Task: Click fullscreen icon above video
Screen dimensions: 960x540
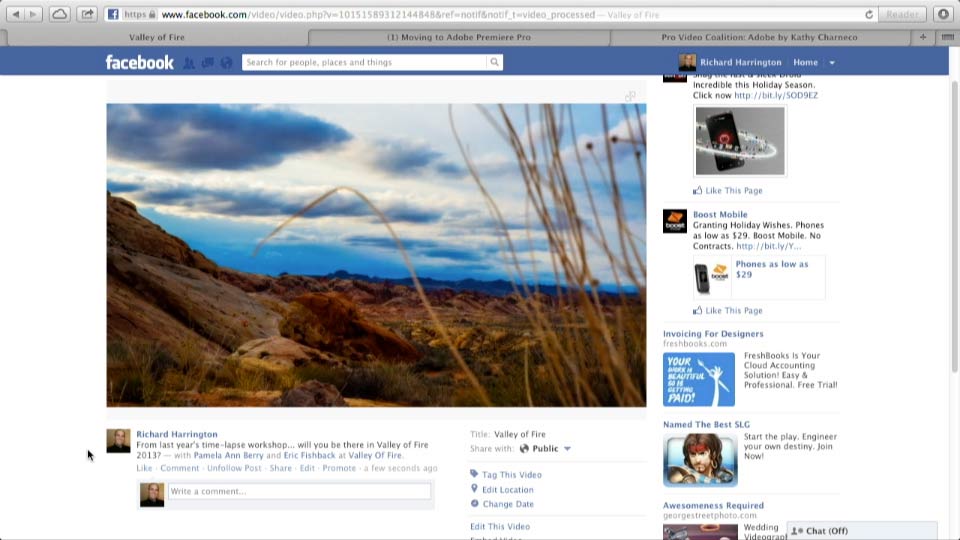Action: [630, 96]
